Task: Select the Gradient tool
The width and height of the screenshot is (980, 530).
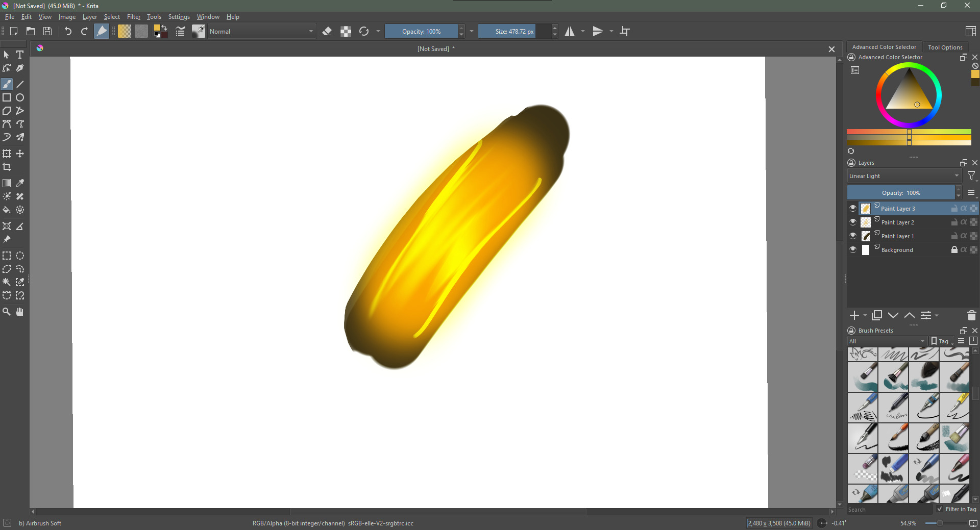Action: 7,183
